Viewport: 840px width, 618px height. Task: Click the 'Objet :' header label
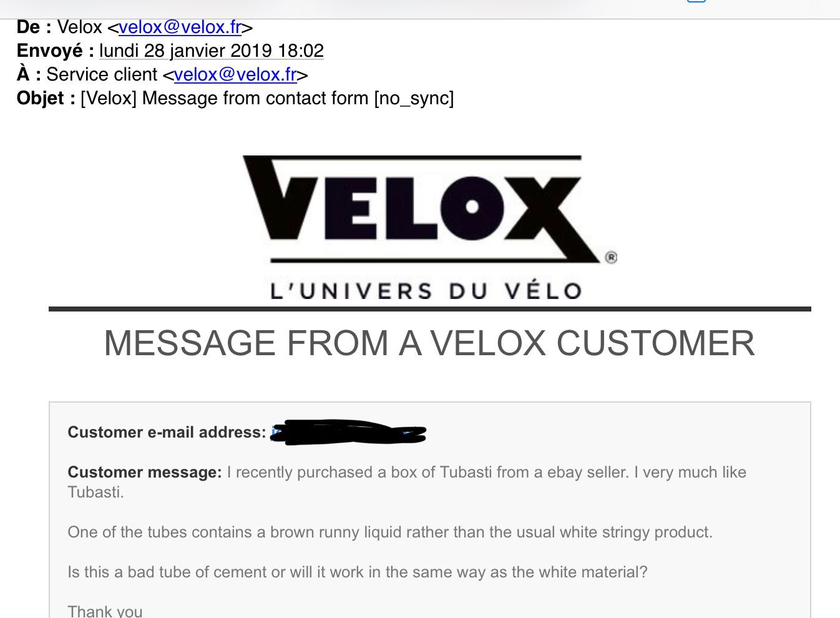[x=46, y=99]
